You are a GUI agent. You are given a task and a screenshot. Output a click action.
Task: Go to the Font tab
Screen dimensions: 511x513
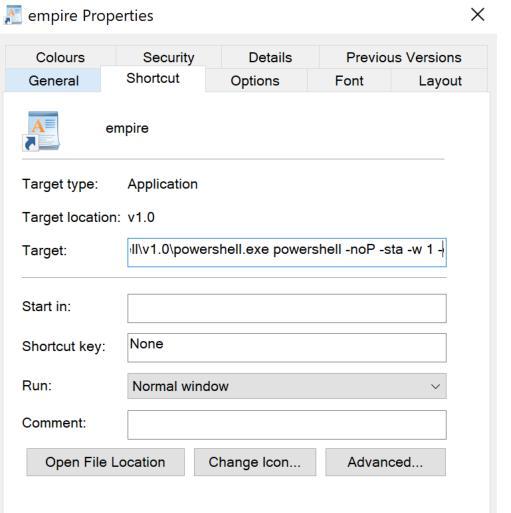pyautogui.click(x=349, y=81)
